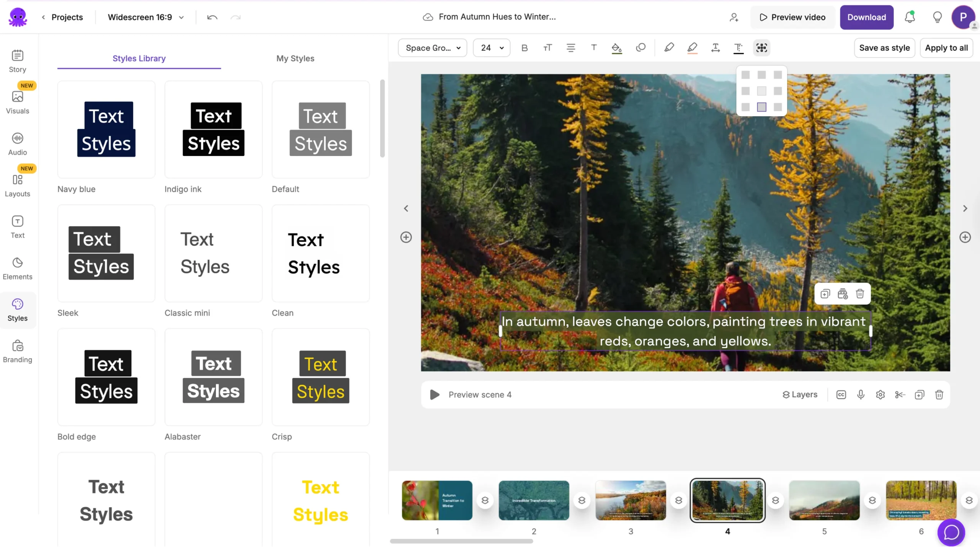Screen dimensions: 980x547
Task: Expand the font size 24 dropdown
Action: pos(492,48)
